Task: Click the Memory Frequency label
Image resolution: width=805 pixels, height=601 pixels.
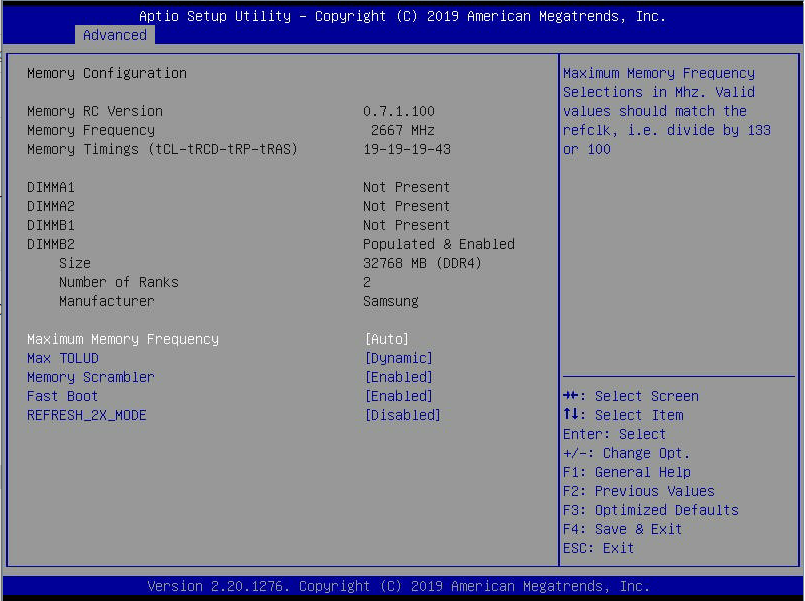Action: coord(91,130)
